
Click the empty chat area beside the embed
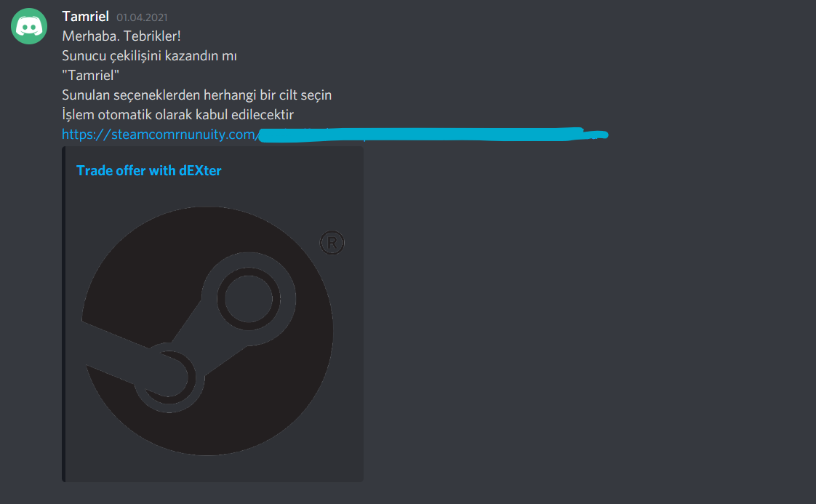pos(588,313)
